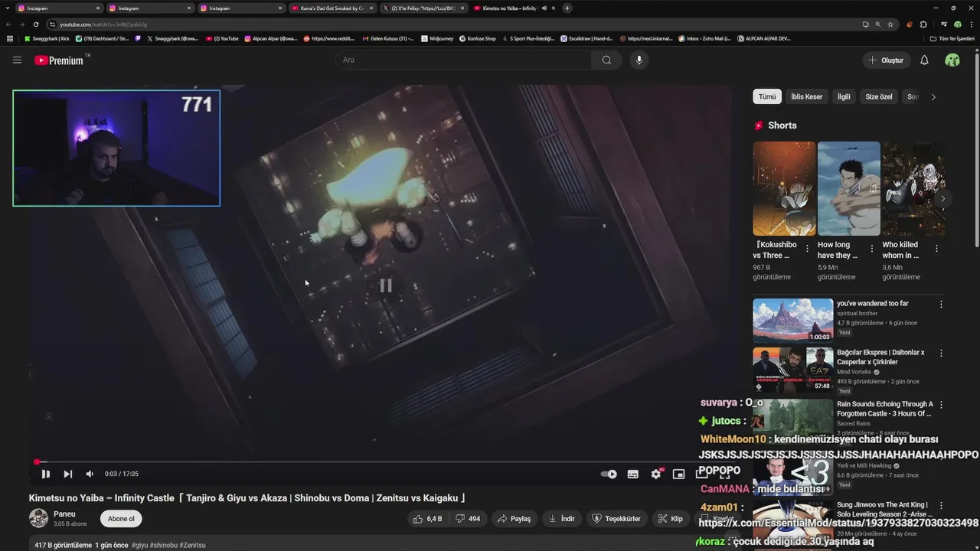The height and width of the screenshot is (551, 980).
Task: Share the video with Paylaş
Action: 514,518
